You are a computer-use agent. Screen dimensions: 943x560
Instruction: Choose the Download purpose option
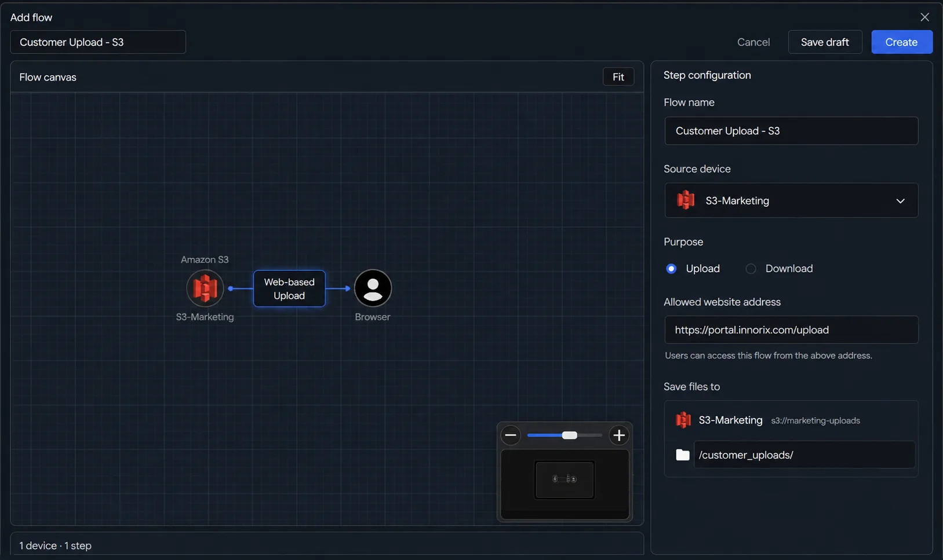point(751,269)
